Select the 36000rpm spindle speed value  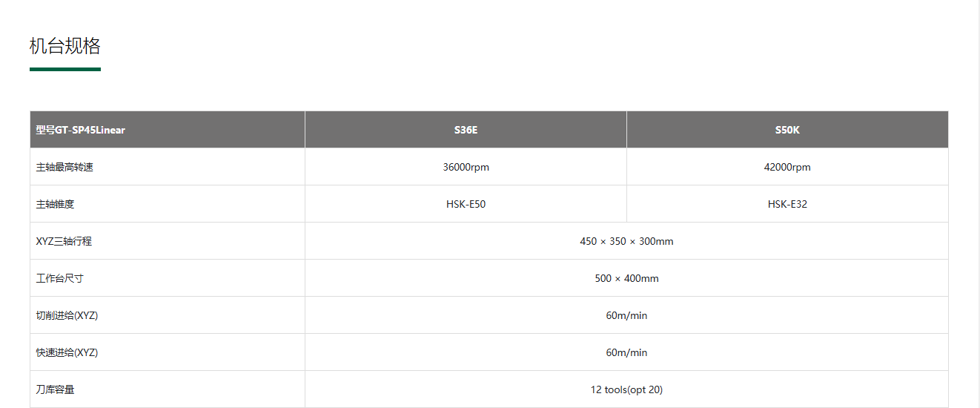pyautogui.click(x=466, y=167)
